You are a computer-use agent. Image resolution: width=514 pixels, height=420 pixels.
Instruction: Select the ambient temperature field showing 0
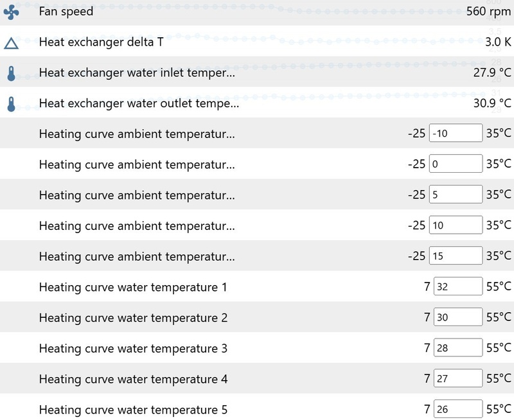tap(456, 164)
